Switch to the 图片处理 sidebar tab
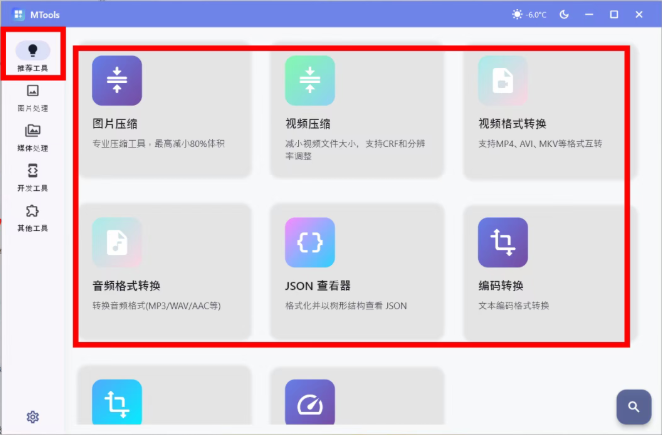Viewport: 662px width, 435px height. (32, 97)
